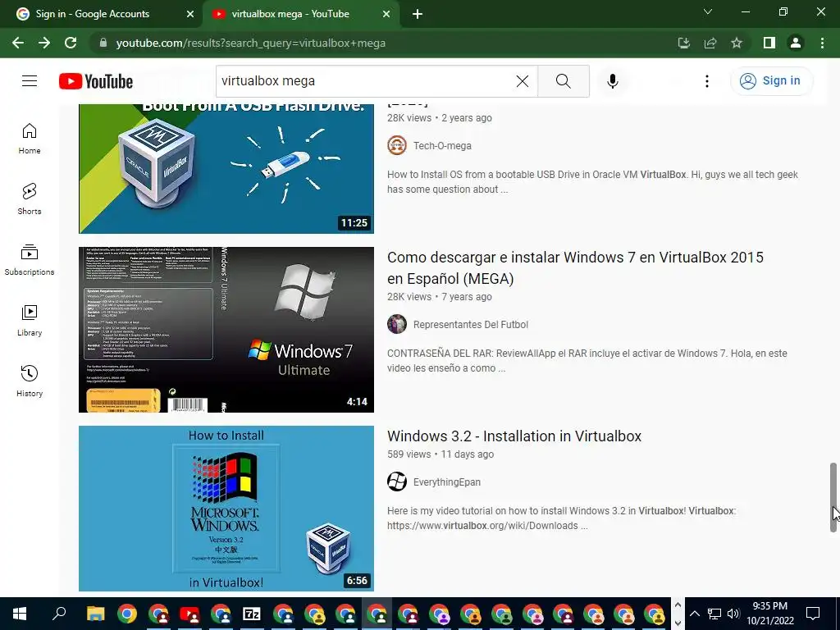Close the Google Accounts tab

coord(189,14)
